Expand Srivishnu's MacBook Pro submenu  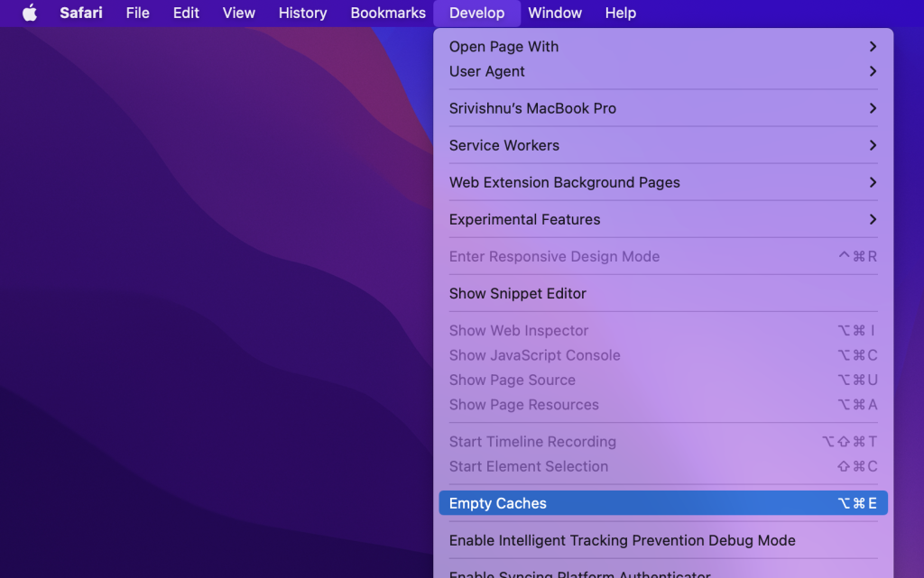[663, 108]
